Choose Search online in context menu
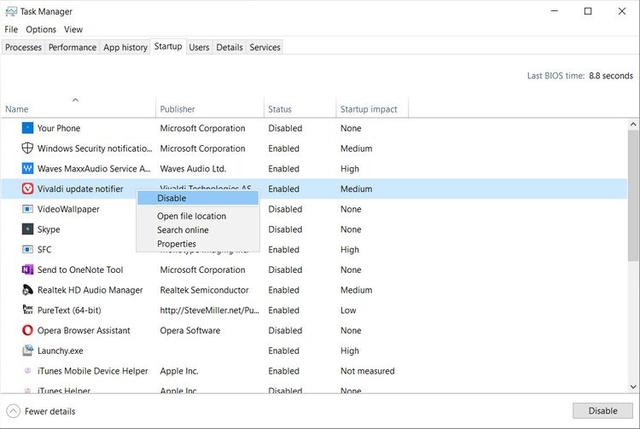The image size is (640, 429). pos(198,230)
